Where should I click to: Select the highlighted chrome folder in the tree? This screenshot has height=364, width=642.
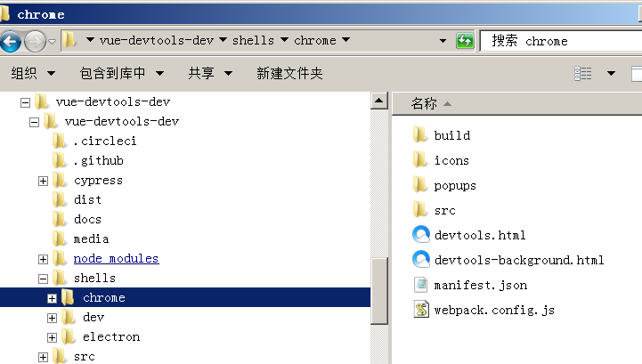click(104, 297)
